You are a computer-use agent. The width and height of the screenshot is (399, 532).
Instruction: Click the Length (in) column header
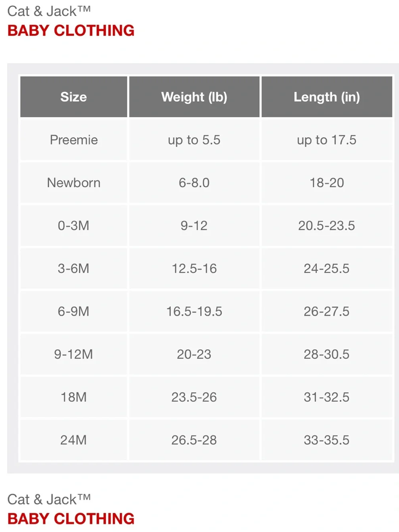point(327,97)
